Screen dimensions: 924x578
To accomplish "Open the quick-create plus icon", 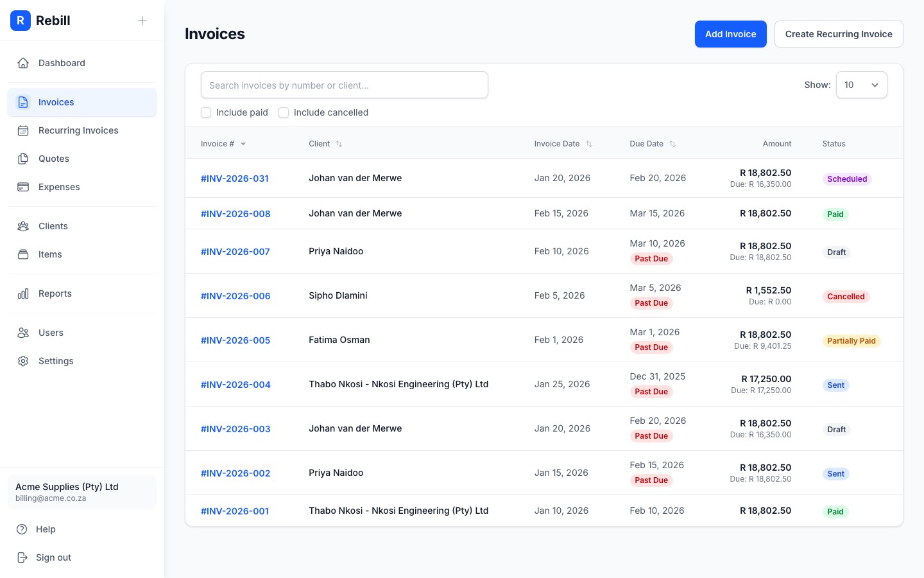I will (x=142, y=21).
